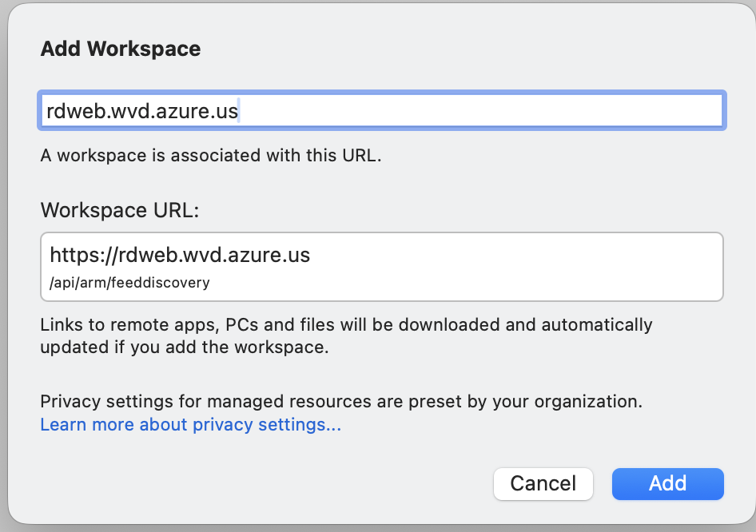The height and width of the screenshot is (532, 756).
Task: Focus the rdweb.wvd.azure.us input field
Action: coord(382,111)
